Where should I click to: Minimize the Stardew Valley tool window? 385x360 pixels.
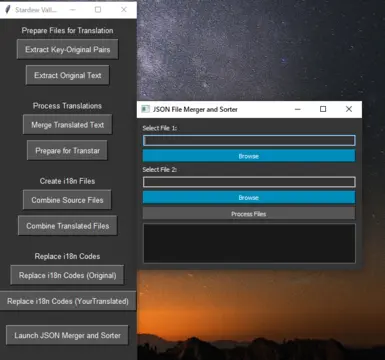pos(72,10)
